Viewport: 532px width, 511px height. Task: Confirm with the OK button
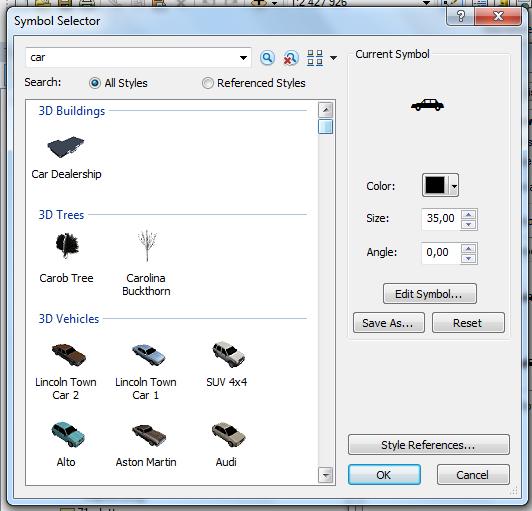[384, 475]
